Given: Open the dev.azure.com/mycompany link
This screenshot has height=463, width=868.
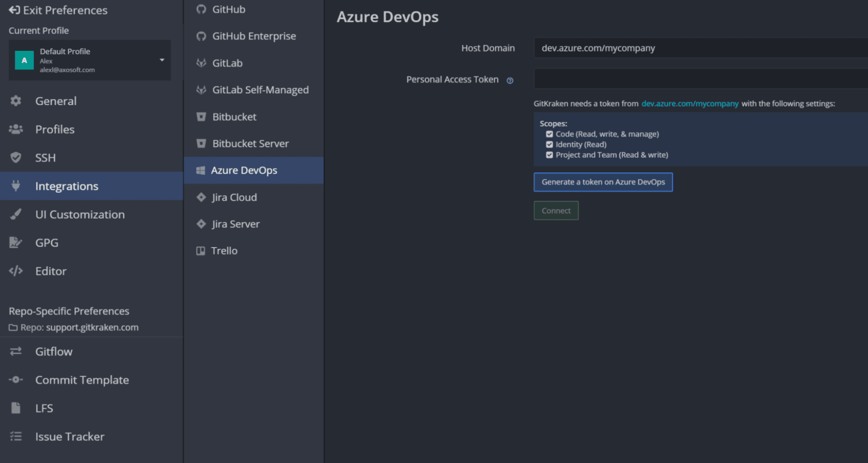Looking at the screenshot, I should tap(690, 103).
